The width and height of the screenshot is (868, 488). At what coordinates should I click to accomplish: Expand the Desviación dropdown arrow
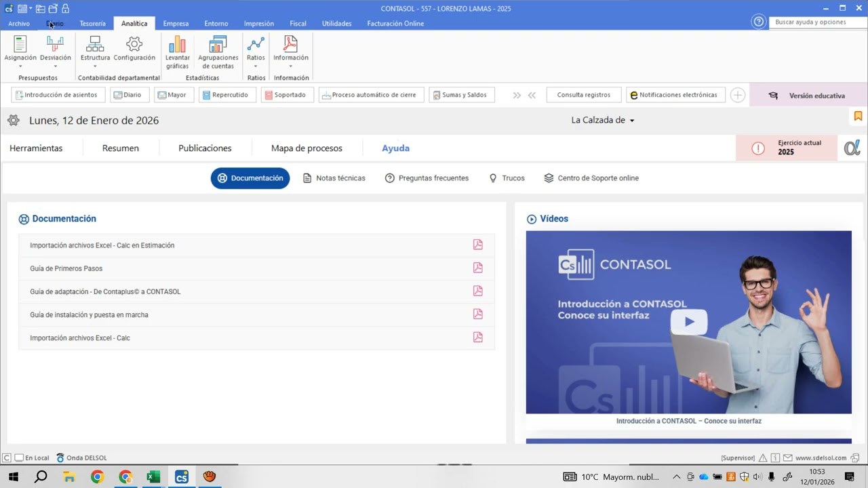55,66
